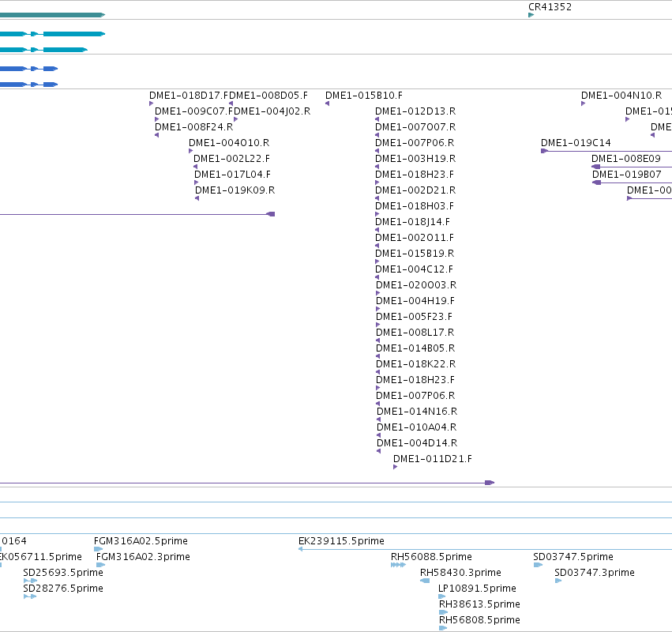The width and height of the screenshot is (672, 632).
Task: Open DME1-002L22.F read
Action: (231, 159)
